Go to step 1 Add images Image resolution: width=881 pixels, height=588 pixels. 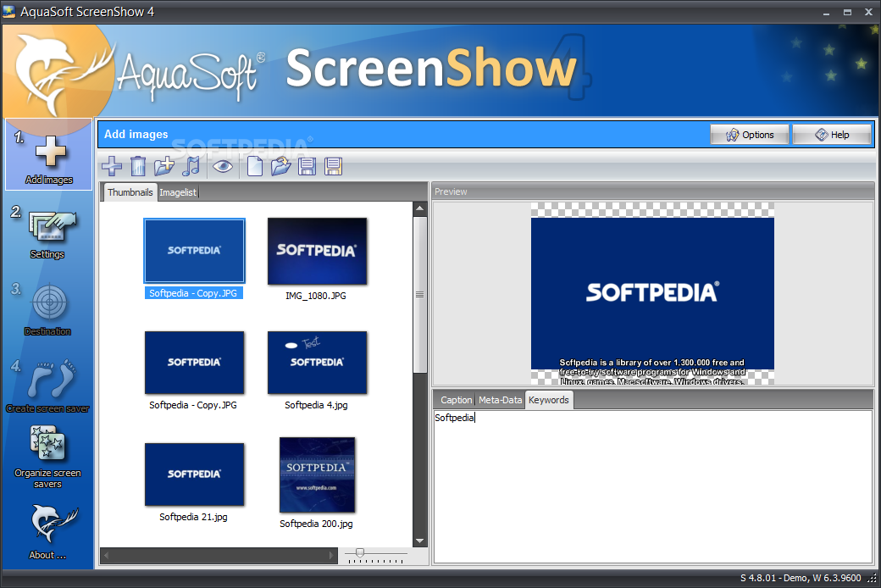[49, 154]
